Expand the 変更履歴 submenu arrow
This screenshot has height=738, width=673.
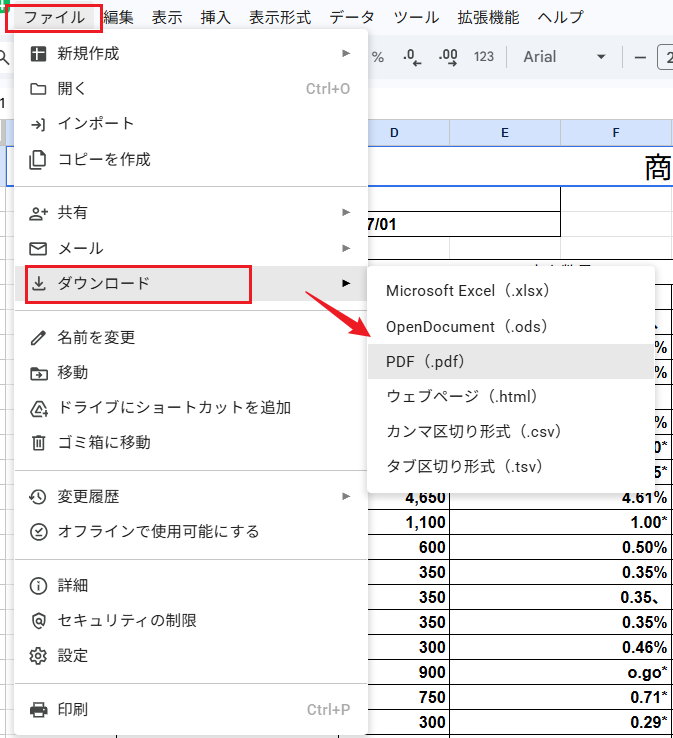[346, 496]
